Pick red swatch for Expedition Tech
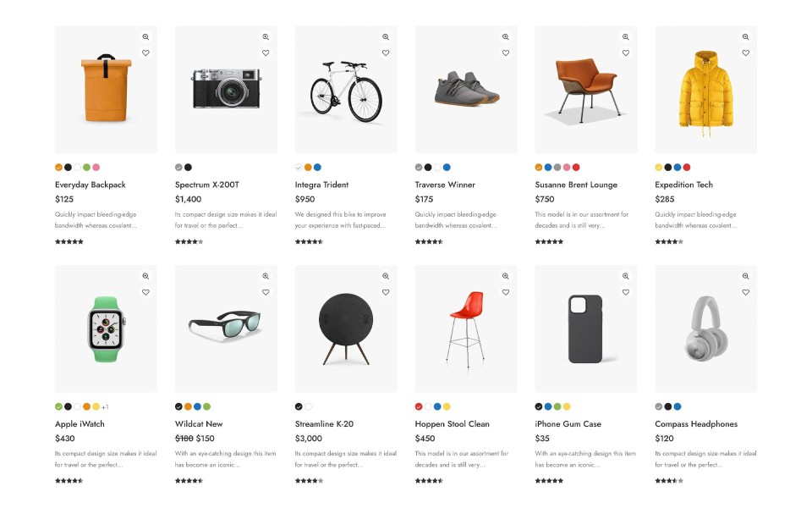The image size is (812, 508). 687,168
